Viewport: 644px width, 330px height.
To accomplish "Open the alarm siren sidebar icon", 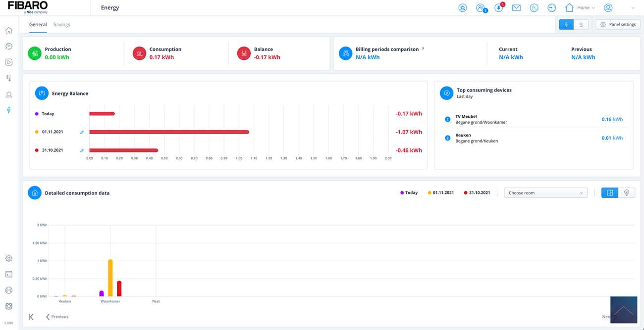I will tap(9, 94).
